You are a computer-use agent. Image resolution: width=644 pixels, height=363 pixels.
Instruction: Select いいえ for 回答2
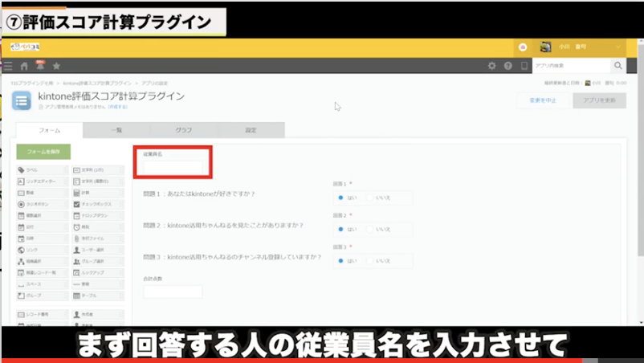[371, 229]
